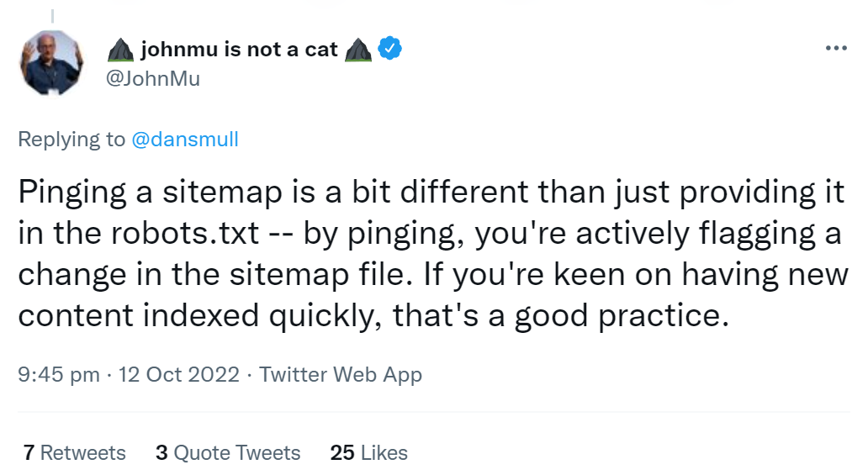Click the mountain emoji before johnmu's name
Image resolution: width=868 pixels, height=475 pixels.
click(121, 50)
